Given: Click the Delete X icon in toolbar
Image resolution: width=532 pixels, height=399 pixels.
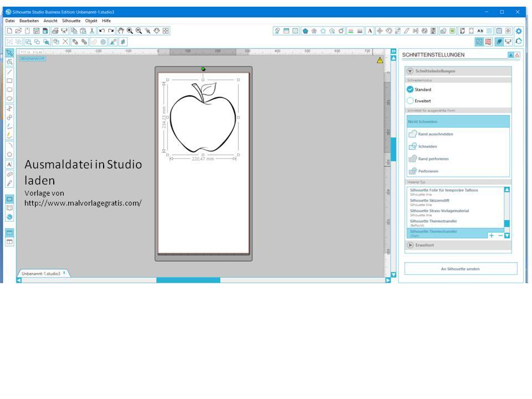Looking at the screenshot, I should point(65,42).
